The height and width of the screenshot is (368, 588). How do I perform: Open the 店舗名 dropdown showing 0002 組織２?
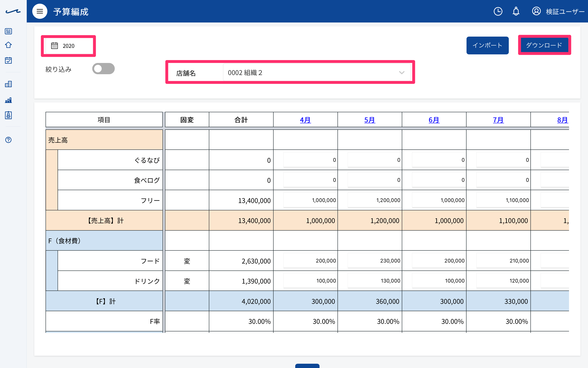(317, 73)
